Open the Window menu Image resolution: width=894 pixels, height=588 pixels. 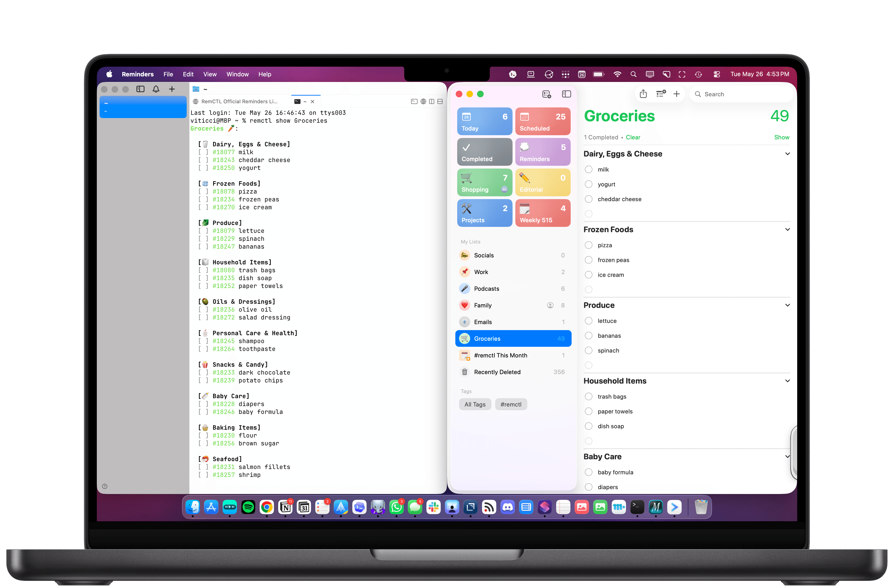[x=237, y=74]
